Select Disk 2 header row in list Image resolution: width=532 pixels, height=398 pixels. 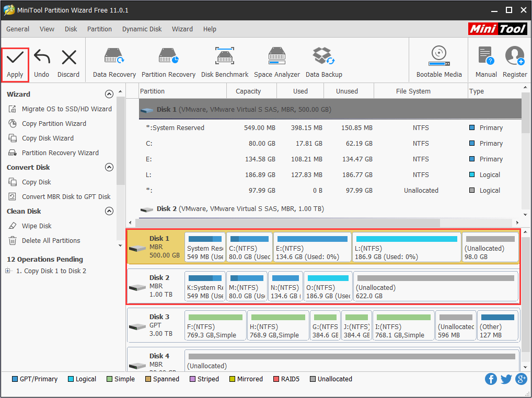click(x=330, y=209)
